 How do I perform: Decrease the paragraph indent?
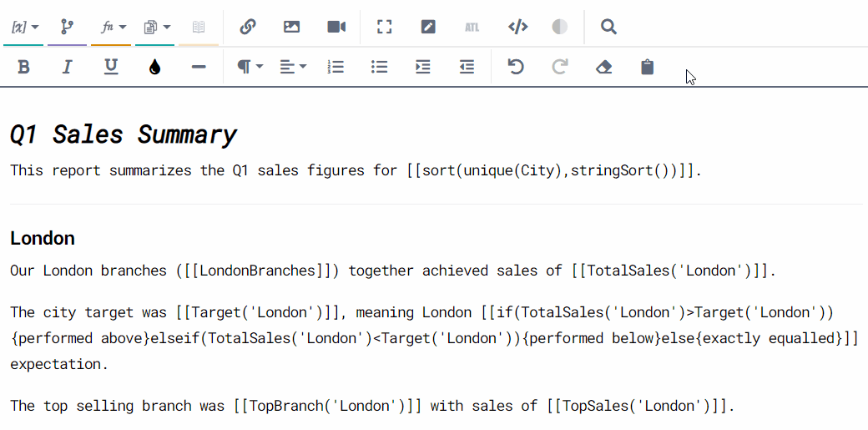pyautogui.click(x=467, y=67)
